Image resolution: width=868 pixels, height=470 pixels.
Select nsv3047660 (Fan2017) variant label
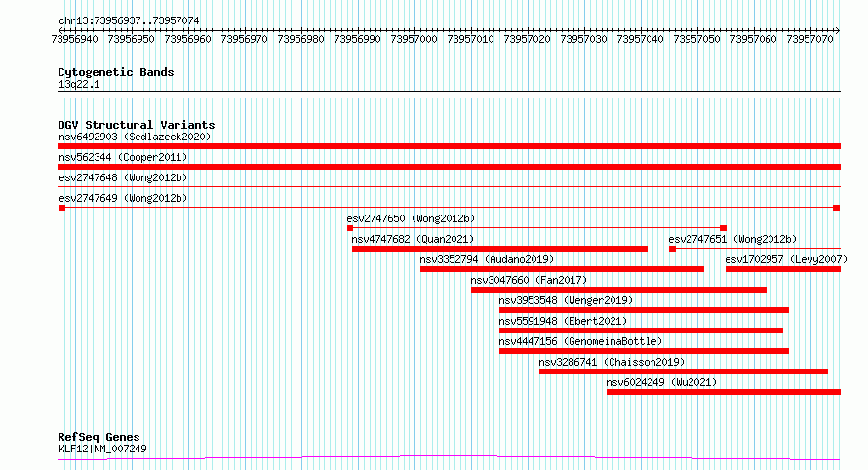coord(529,280)
